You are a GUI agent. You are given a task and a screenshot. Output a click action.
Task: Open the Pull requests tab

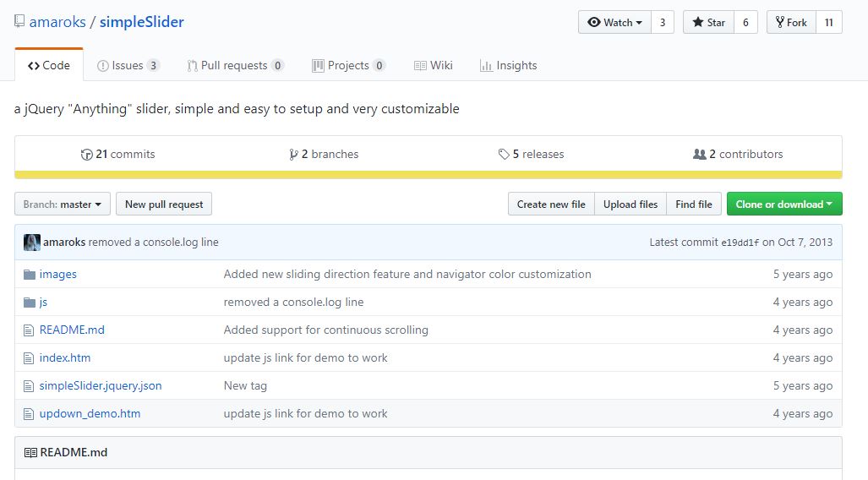pyautogui.click(x=236, y=65)
